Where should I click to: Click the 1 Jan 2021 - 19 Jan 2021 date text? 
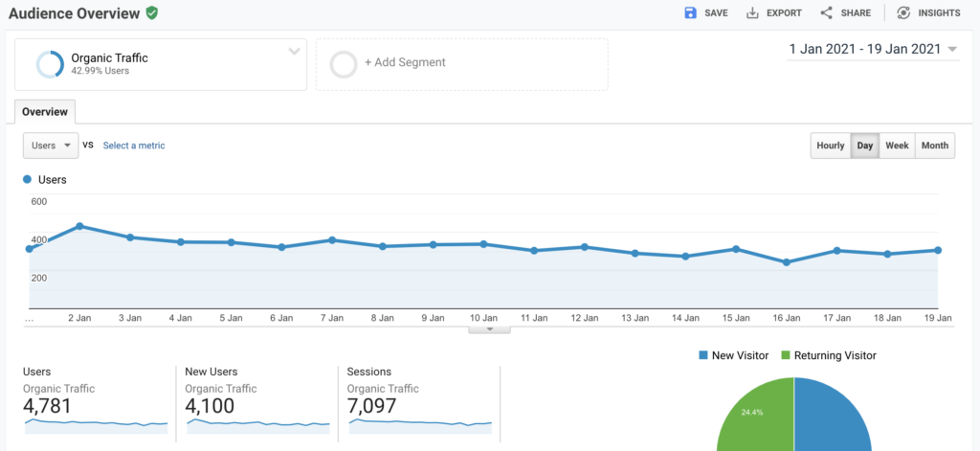pyautogui.click(x=865, y=50)
